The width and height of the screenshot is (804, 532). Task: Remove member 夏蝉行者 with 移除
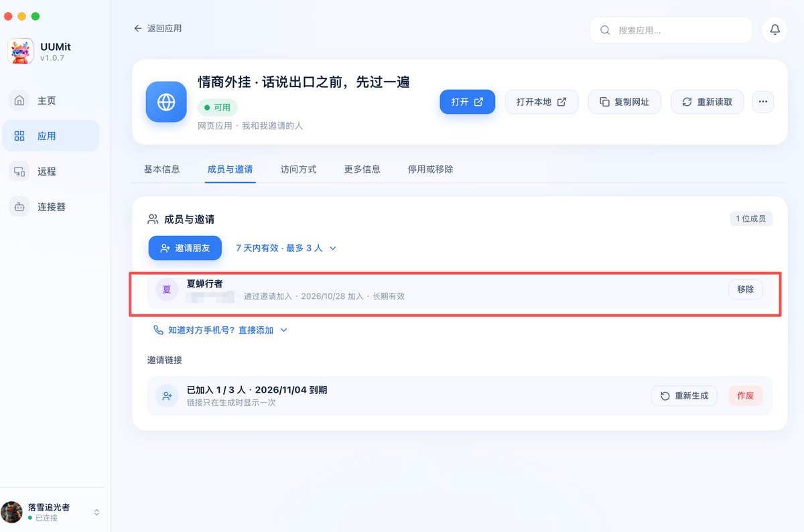point(745,289)
